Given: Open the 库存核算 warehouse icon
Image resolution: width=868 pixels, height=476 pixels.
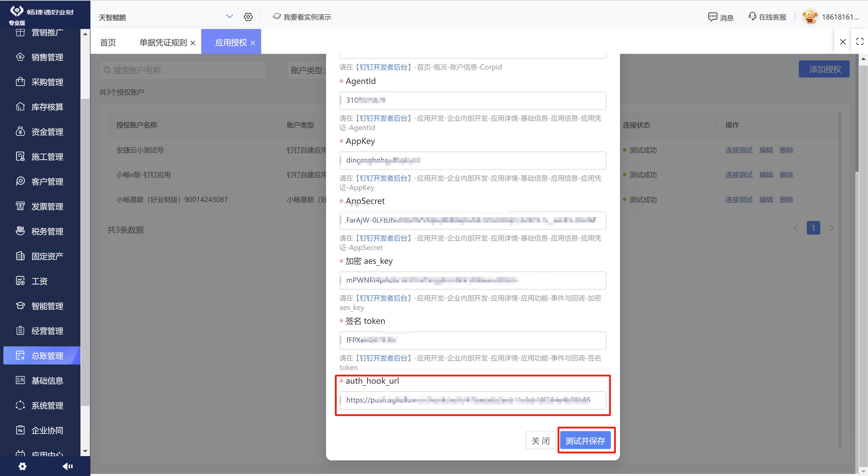Looking at the screenshot, I should click(20, 107).
